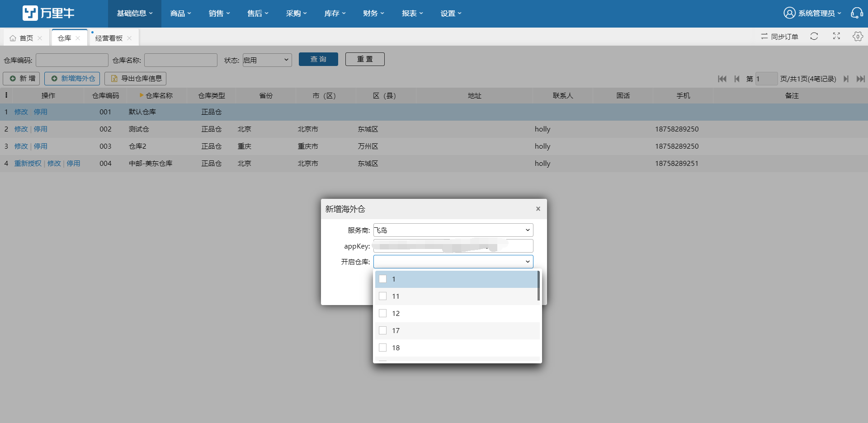Open column settings dots icon in table header

6,95
